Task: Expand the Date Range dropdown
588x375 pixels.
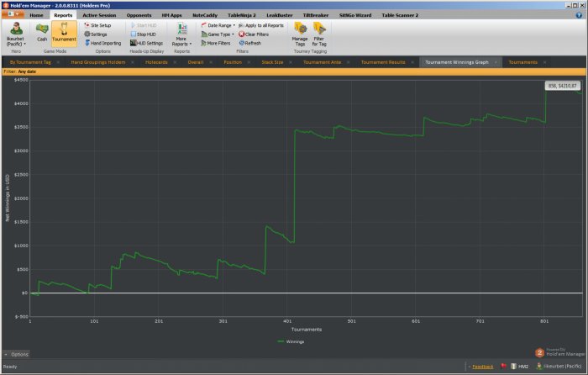Action: click(x=219, y=25)
